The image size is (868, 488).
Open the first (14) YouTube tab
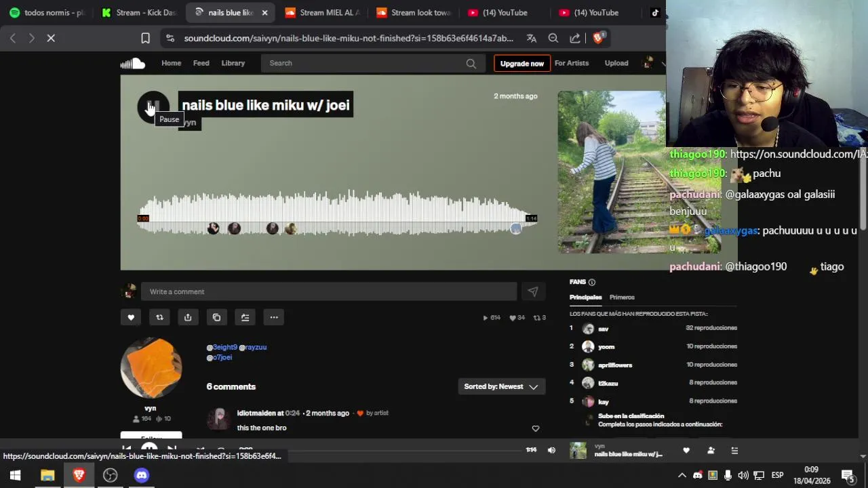click(505, 13)
